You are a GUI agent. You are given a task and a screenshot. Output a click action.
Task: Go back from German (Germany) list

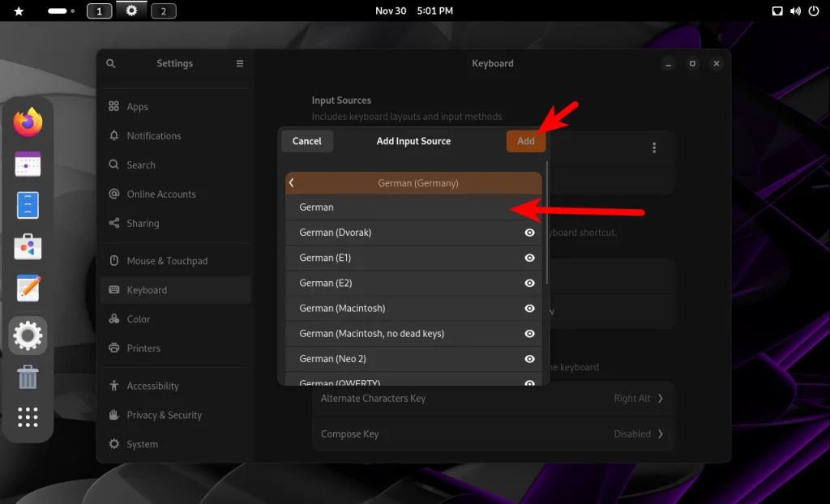click(x=292, y=182)
